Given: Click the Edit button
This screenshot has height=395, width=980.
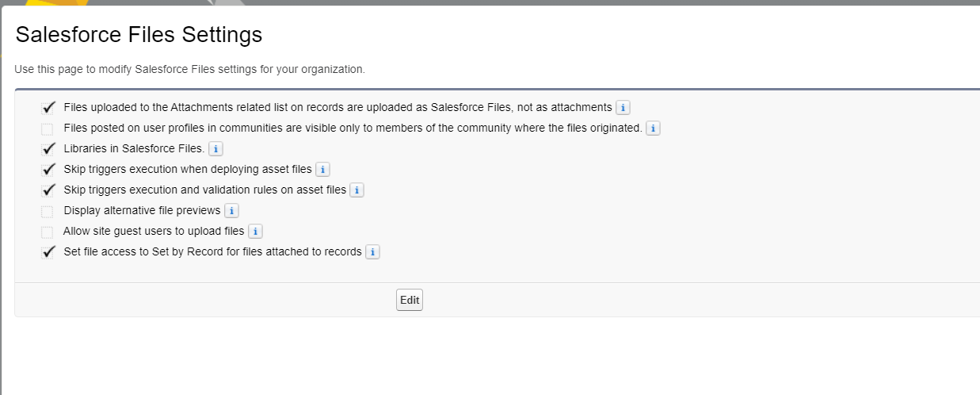Looking at the screenshot, I should coord(410,300).
